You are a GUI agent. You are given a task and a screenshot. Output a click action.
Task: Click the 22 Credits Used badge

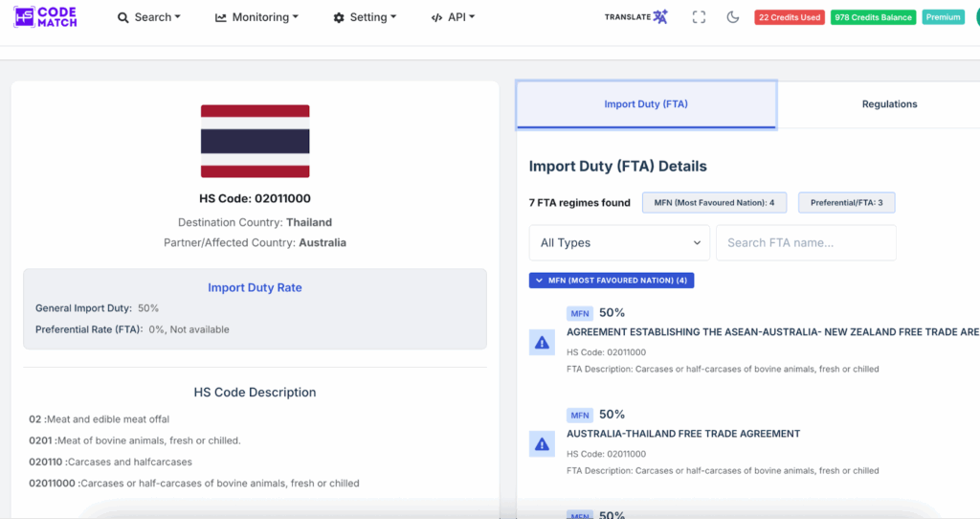pos(789,17)
